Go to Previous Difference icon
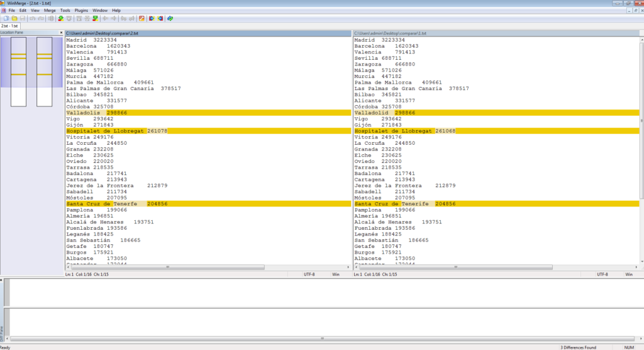 pyautogui.click(x=69, y=18)
